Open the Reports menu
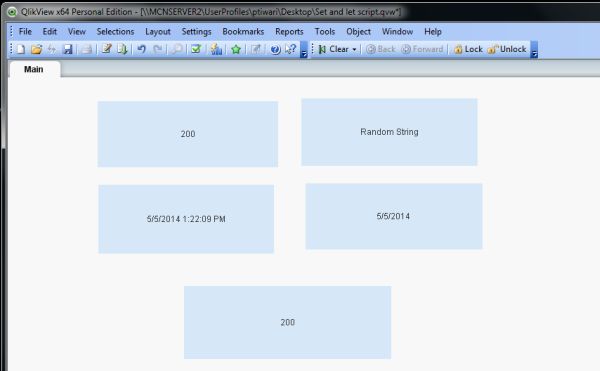The height and width of the screenshot is (371, 600). point(289,31)
